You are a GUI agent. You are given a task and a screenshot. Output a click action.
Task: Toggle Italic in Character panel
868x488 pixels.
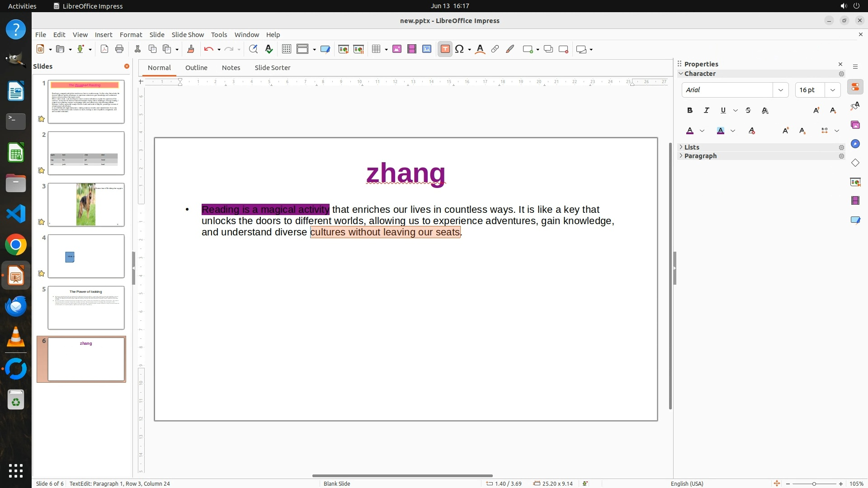[706, 110]
